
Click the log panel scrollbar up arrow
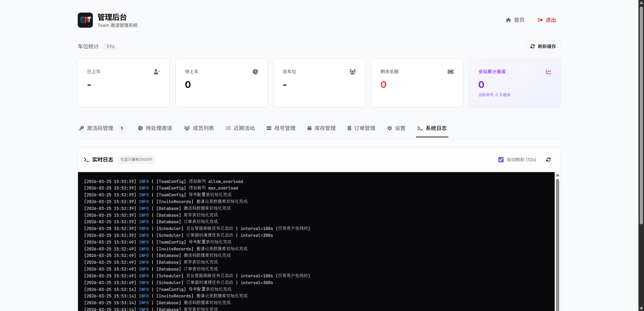point(557,175)
